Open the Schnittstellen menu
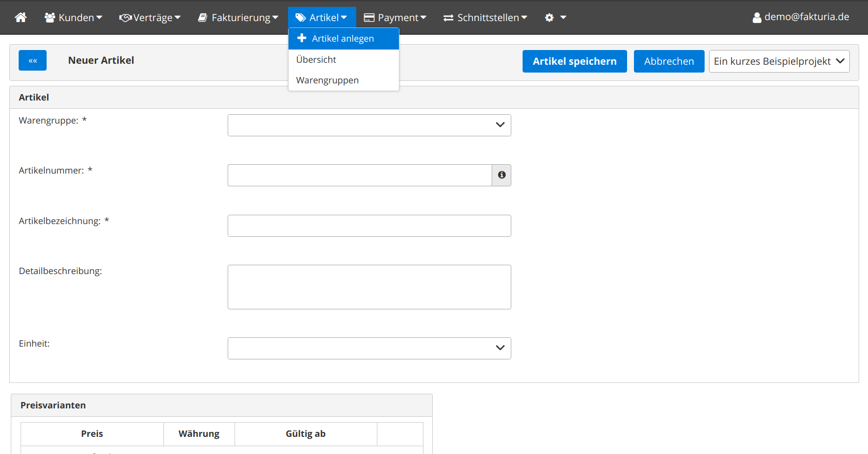868x454 pixels. point(485,18)
